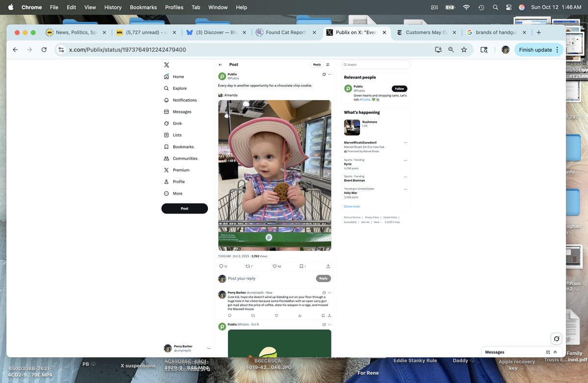Image resolution: width=588 pixels, height=383 pixels.
Task: Switch to News, Politics AOL tab
Action: 77,33
